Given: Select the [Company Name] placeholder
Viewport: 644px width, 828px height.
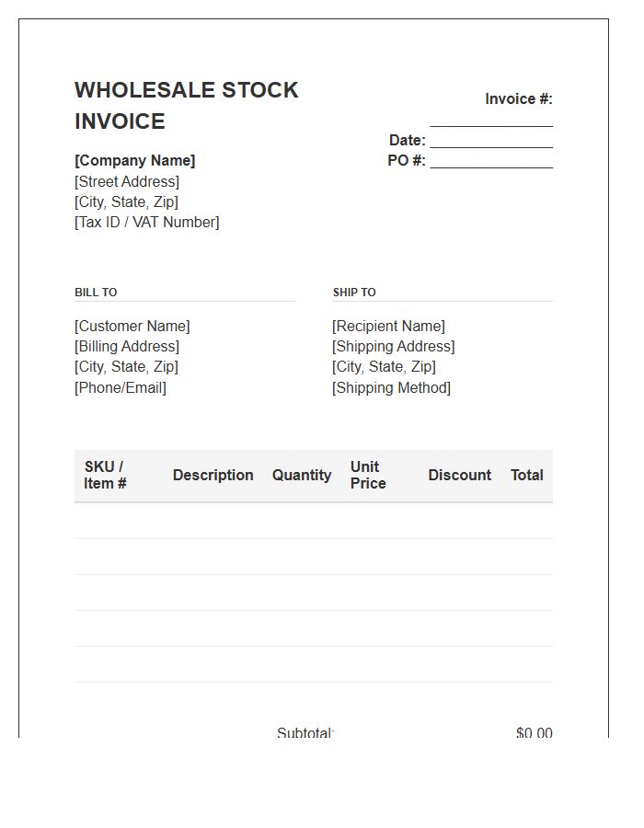Looking at the screenshot, I should click(134, 160).
